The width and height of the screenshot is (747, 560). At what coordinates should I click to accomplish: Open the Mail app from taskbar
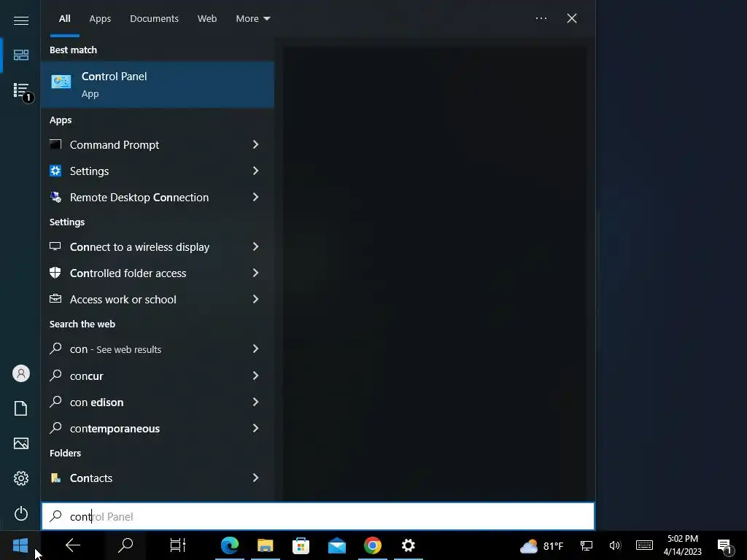click(x=337, y=545)
